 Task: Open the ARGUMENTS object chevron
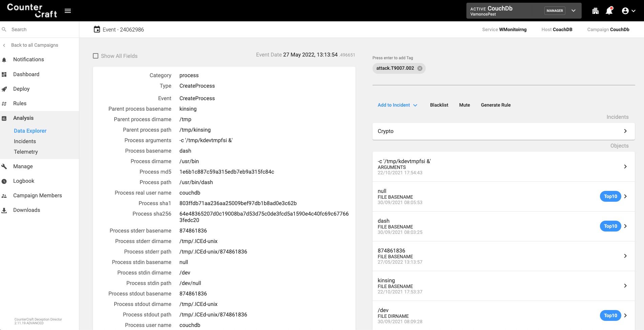point(625,167)
